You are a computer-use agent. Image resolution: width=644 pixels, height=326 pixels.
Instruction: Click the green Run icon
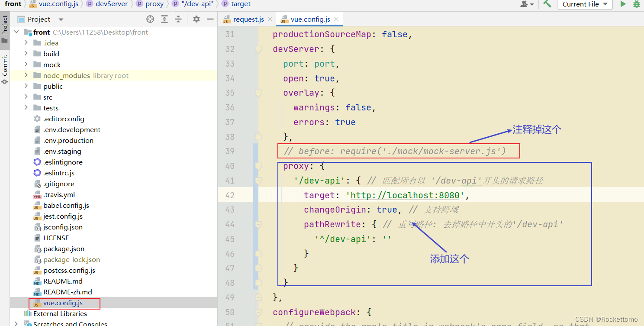tap(623, 4)
